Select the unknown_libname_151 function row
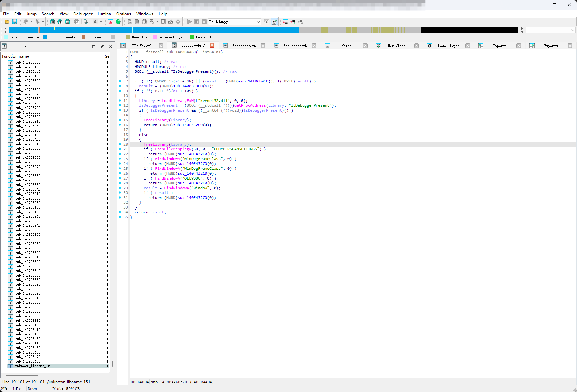 (x=59, y=366)
